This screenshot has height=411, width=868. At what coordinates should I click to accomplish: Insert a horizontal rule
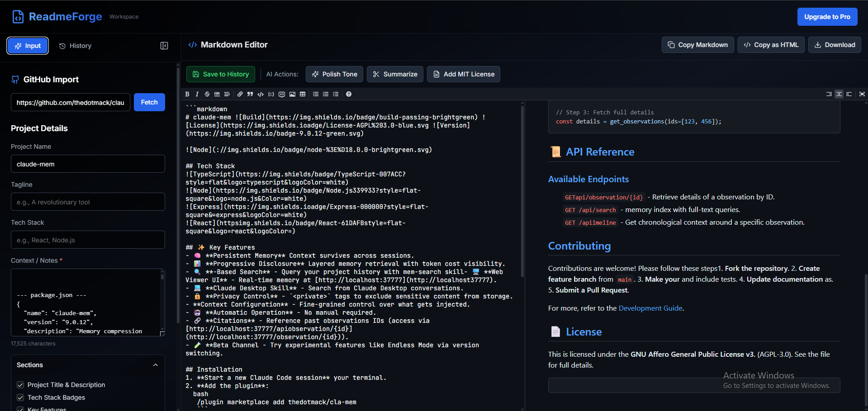(217, 94)
